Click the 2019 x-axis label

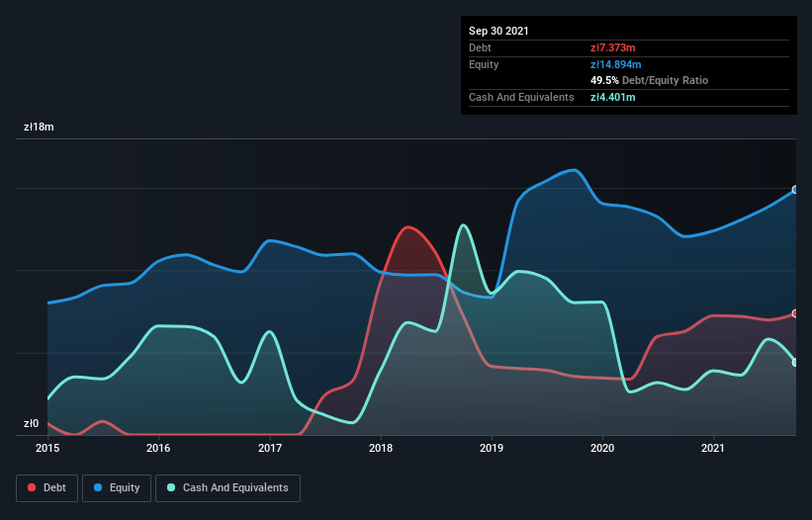(x=492, y=448)
